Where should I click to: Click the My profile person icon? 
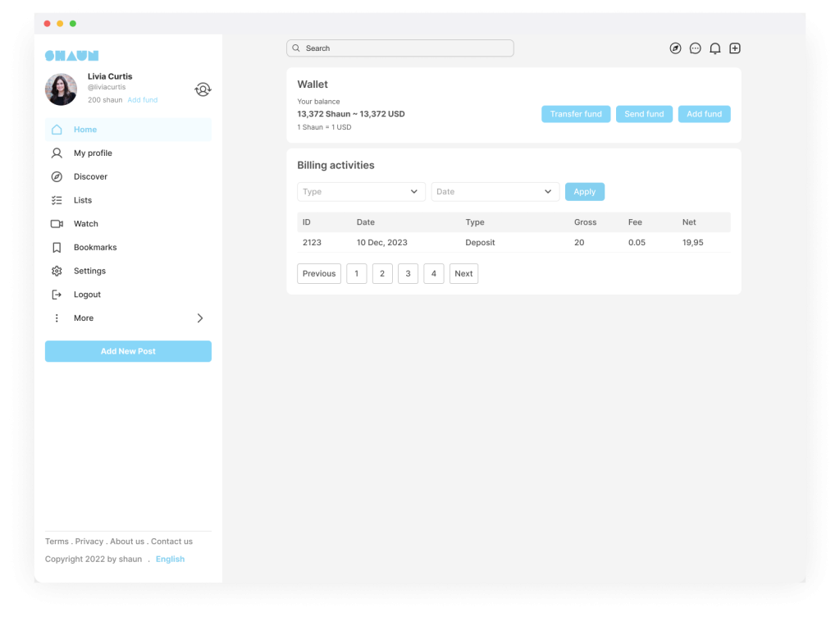pos(57,153)
